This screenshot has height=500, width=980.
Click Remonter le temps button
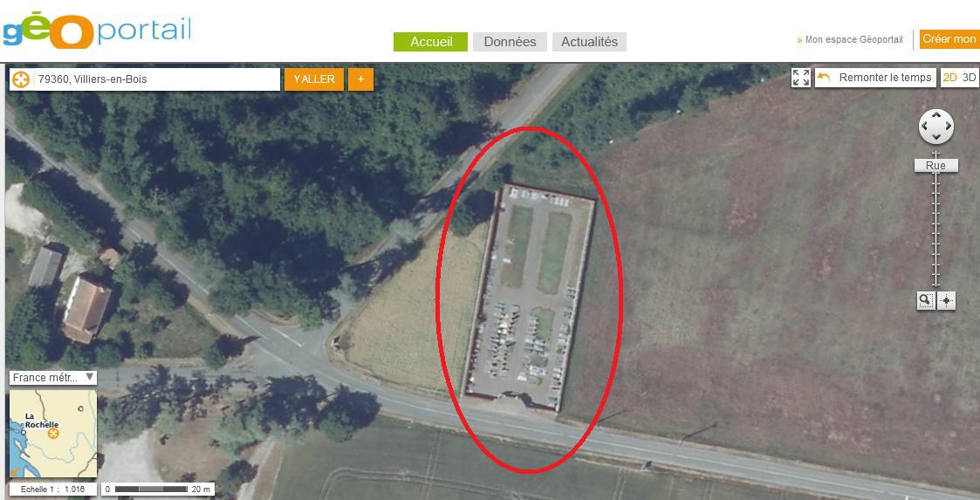tap(875, 78)
